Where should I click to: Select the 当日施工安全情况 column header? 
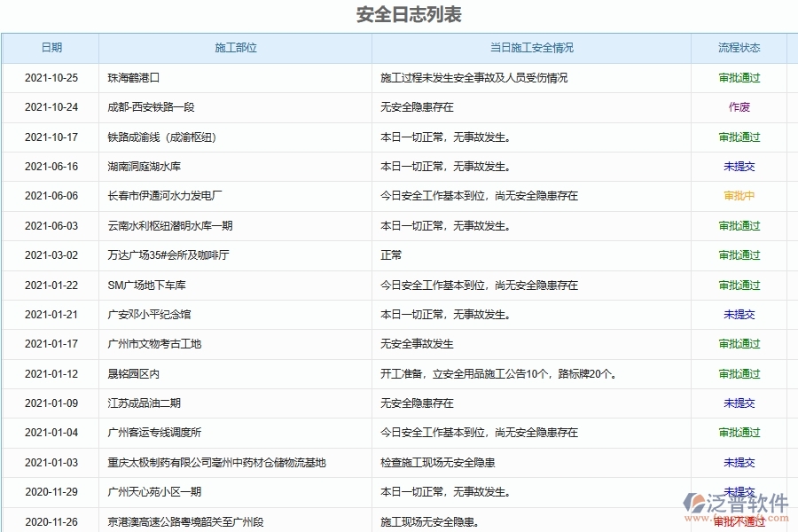[x=529, y=48]
